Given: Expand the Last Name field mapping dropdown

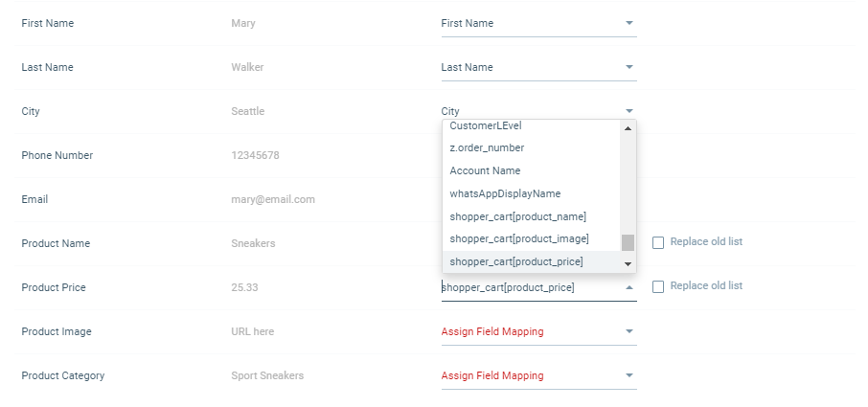Looking at the screenshot, I should tap(537, 67).
